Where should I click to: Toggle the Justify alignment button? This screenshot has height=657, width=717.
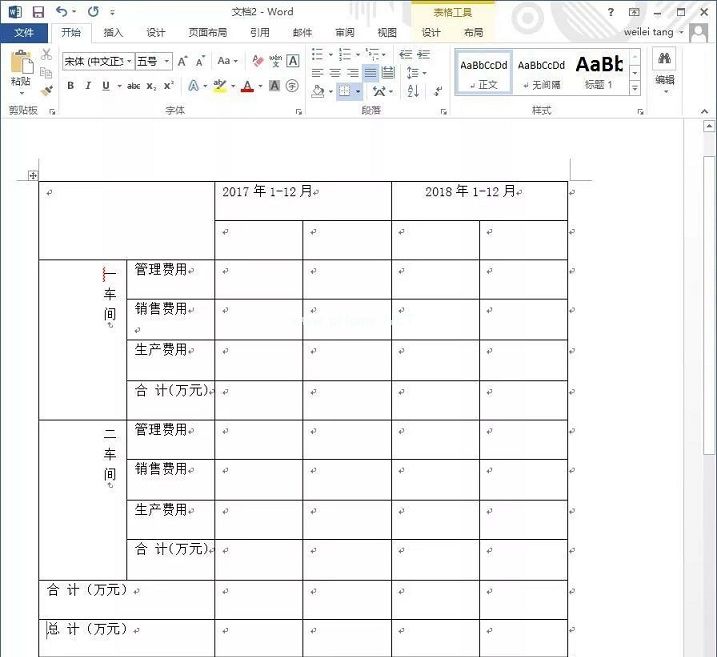[371, 73]
